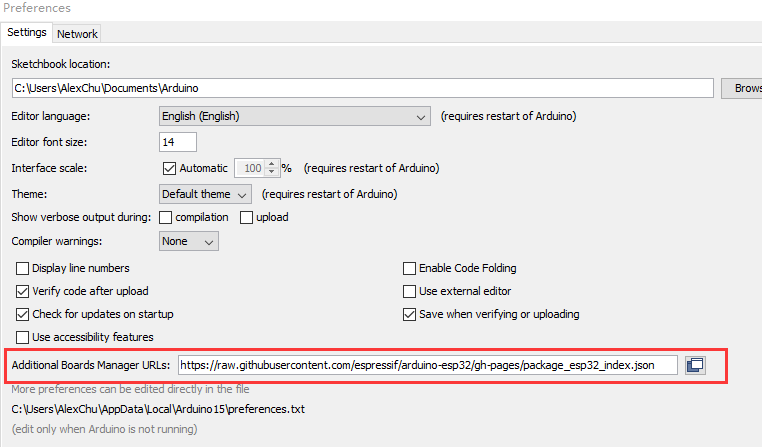Enable Use external editor
The width and height of the screenshot is (762, 447).
pos(409,291)
